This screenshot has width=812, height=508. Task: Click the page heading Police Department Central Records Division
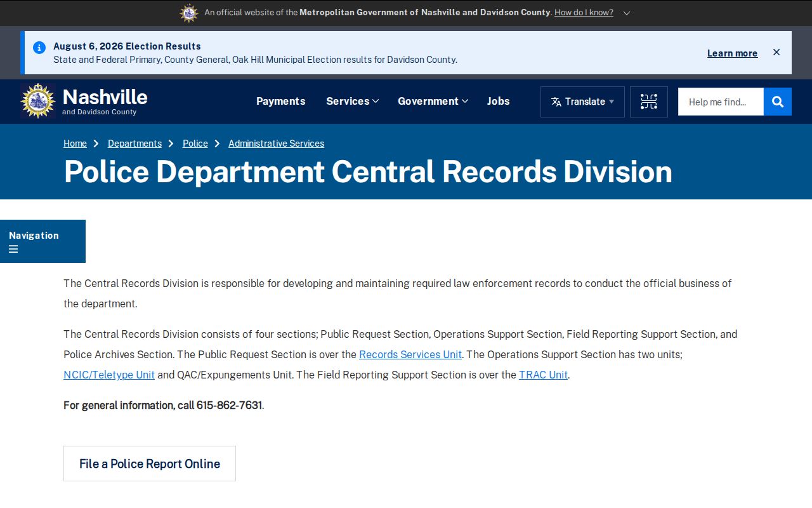[x=368, y=171]
